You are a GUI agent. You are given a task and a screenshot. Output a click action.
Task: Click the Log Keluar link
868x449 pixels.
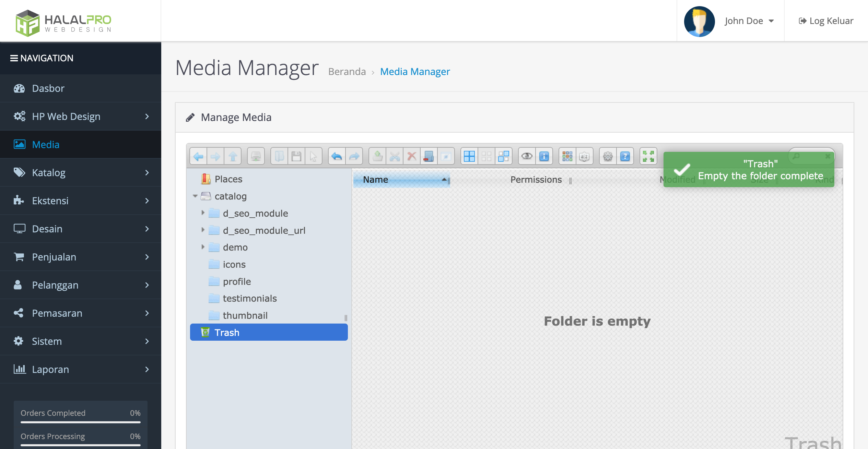click(x=826, y=21)
